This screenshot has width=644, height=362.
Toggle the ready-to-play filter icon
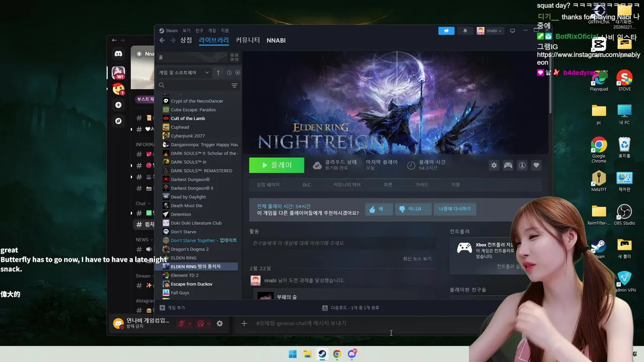click(x=237, y=73)
